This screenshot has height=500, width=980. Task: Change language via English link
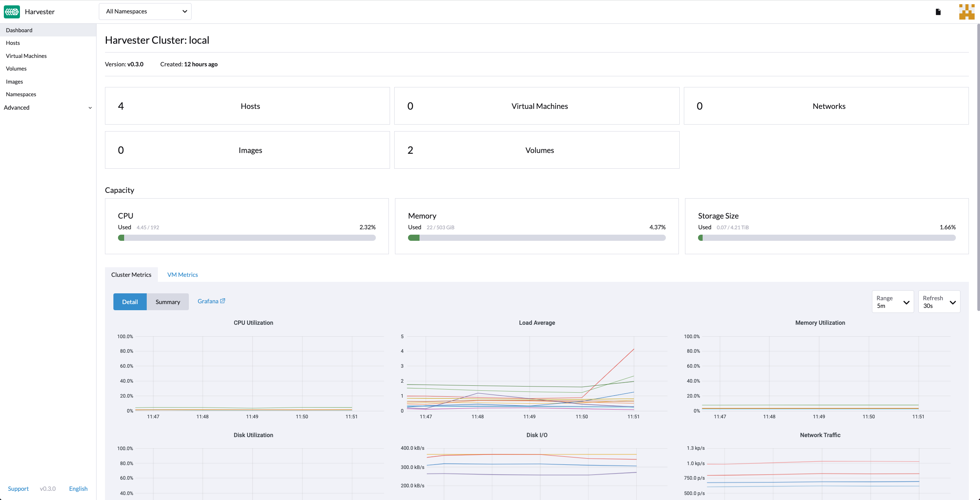click(x=78, y=488)
